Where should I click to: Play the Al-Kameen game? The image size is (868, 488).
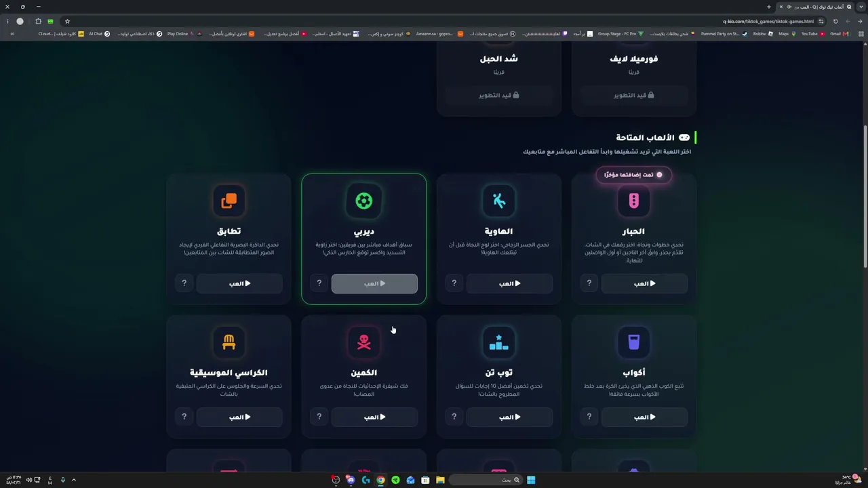pyautogui.click(x=374, y=417)
